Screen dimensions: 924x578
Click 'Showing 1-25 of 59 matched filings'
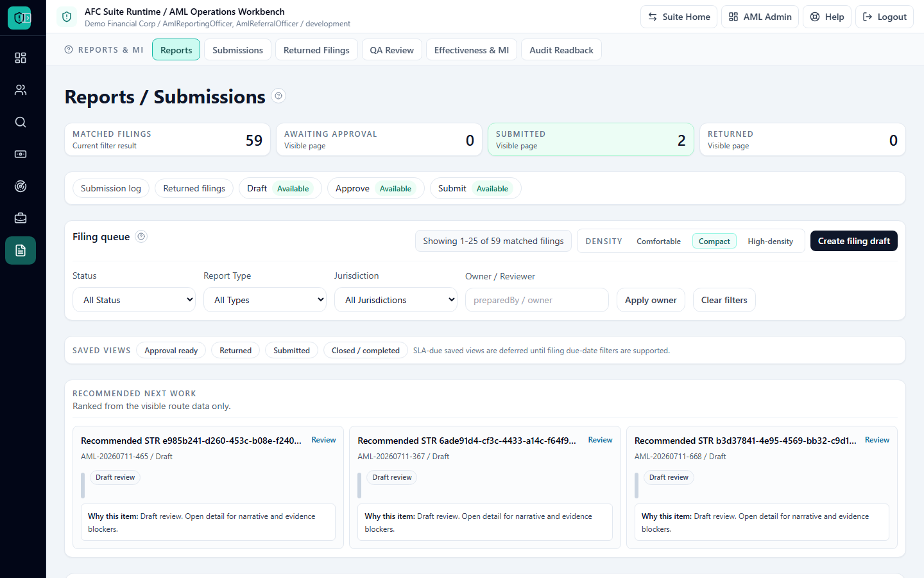(493, 241)
